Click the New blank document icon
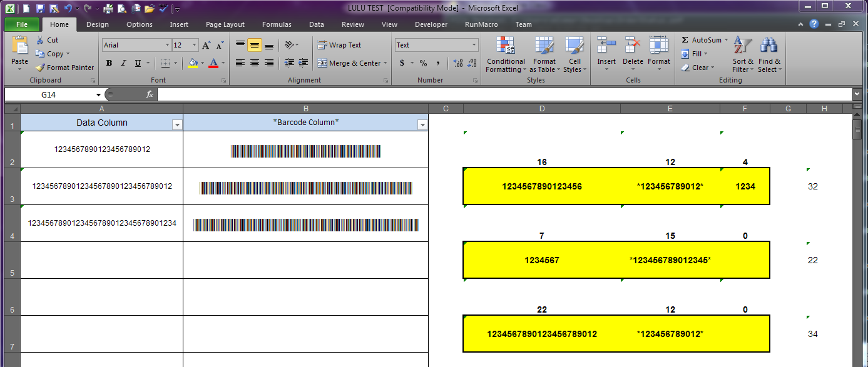This screenshot has width=868, height=367. pyautogui.click(x=27, y=8)
